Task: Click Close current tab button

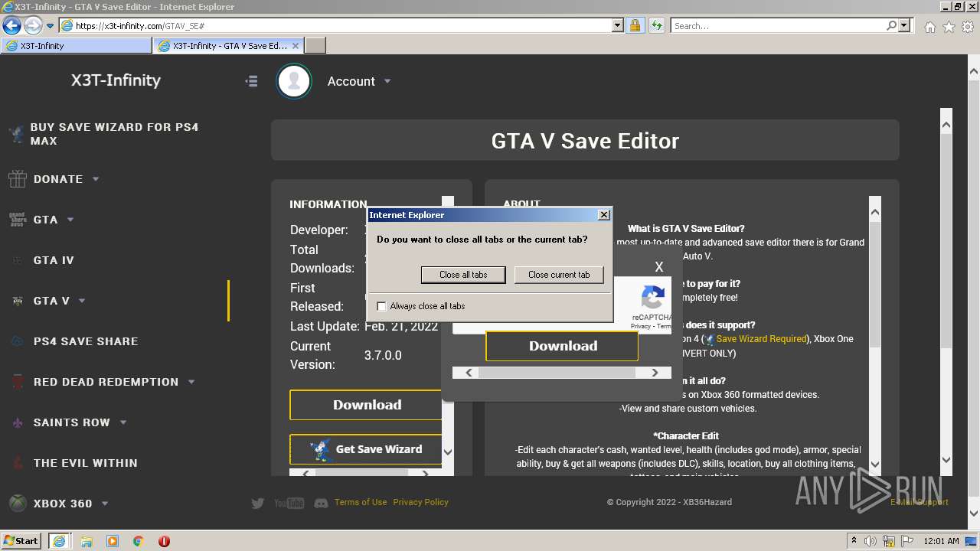Action: point(559,275)
